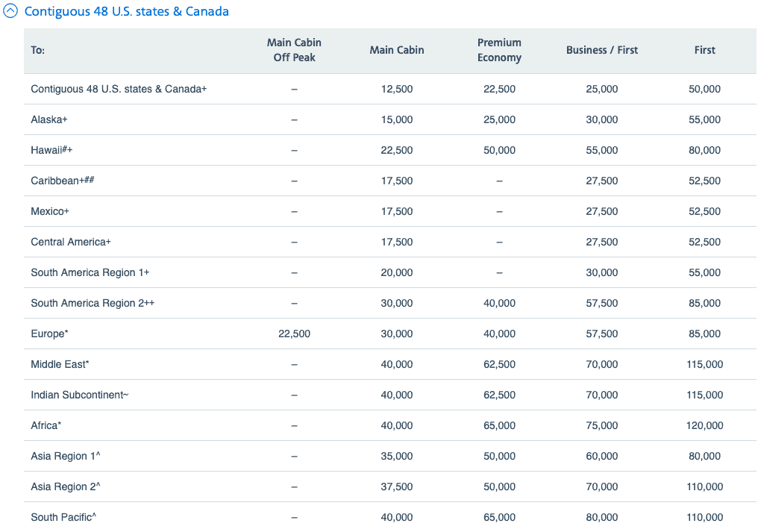Click Asia Region 2's First value 110,000
This screenshot has height=532, width=758.
[704, 486]
